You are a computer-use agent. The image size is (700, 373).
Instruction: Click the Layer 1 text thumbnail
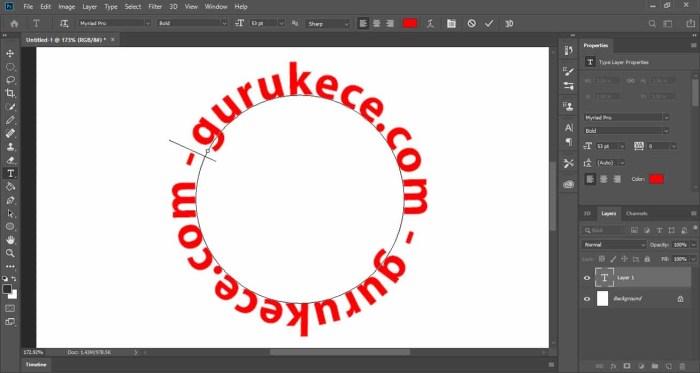[604, 278]
